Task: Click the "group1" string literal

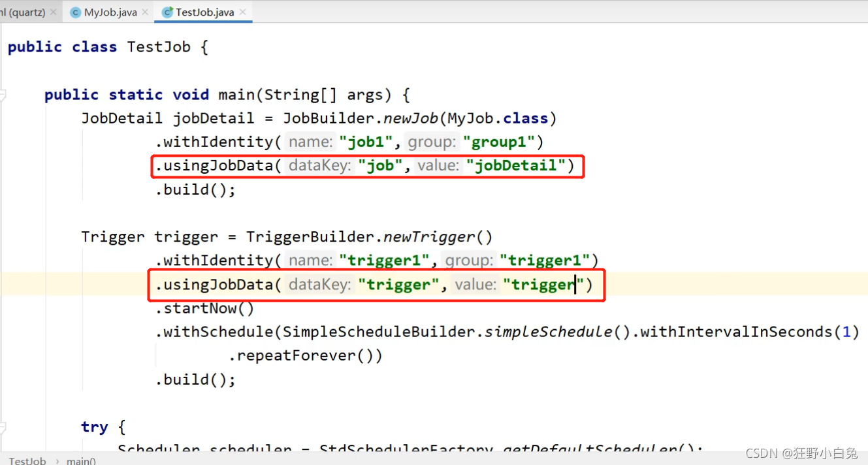Action: 498,142
